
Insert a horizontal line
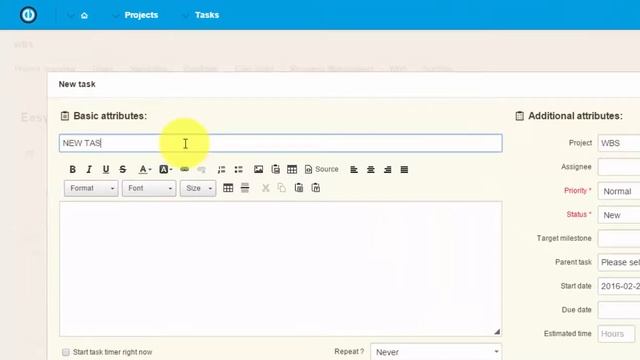point(245,188)
